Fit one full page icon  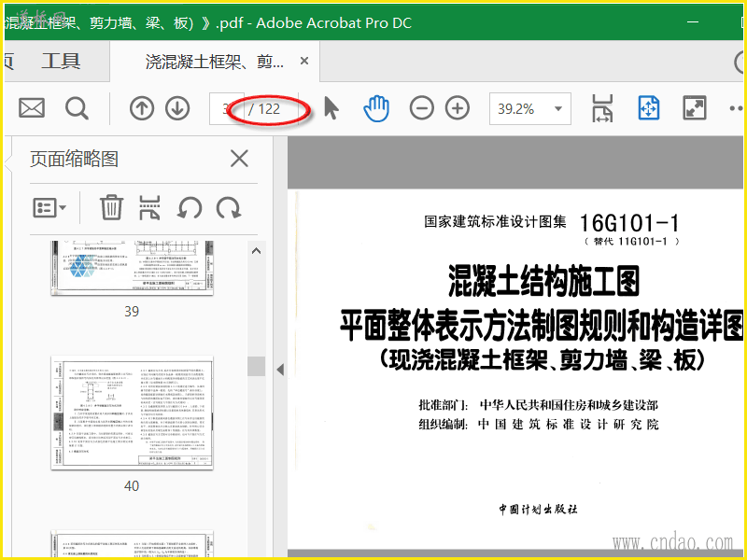[x=648, y=108]
